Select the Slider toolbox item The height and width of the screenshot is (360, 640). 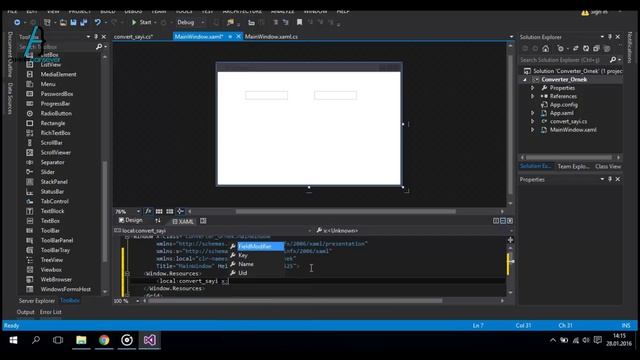[47, 172]
